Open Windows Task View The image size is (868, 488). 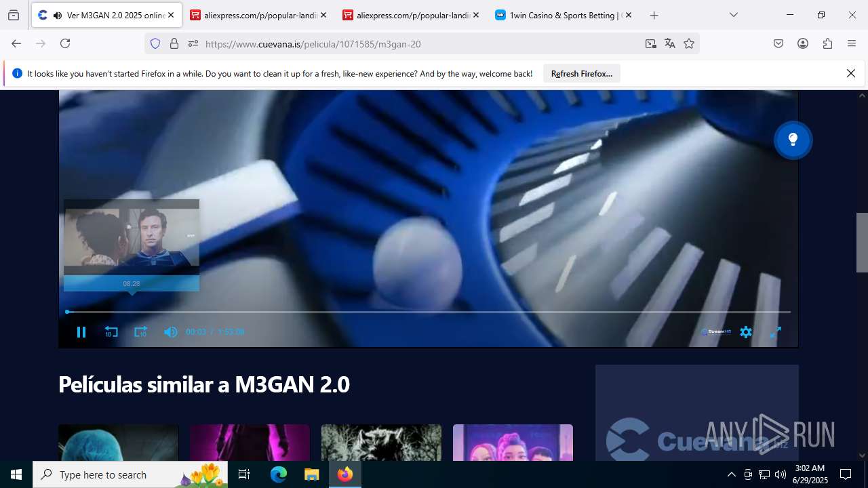244,474
